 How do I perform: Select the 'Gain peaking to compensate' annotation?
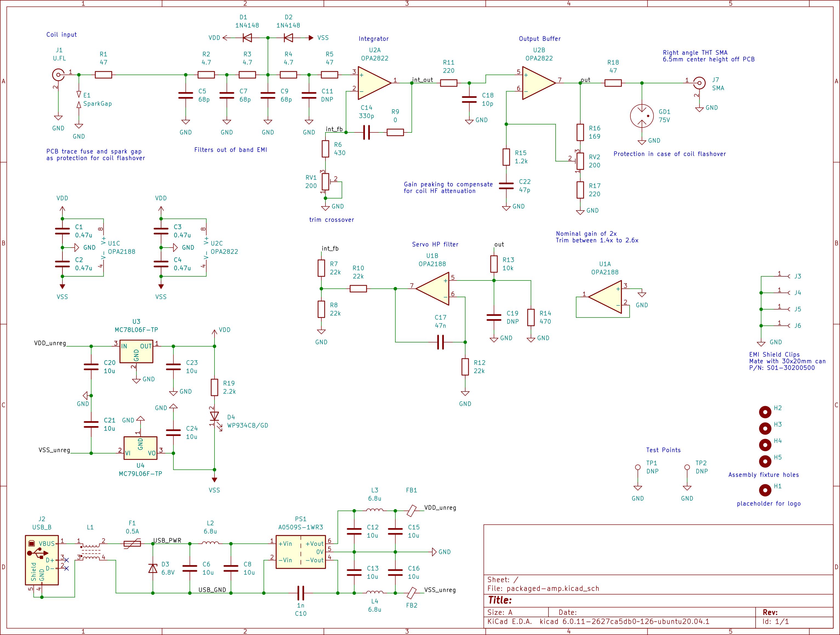[448, 184]
